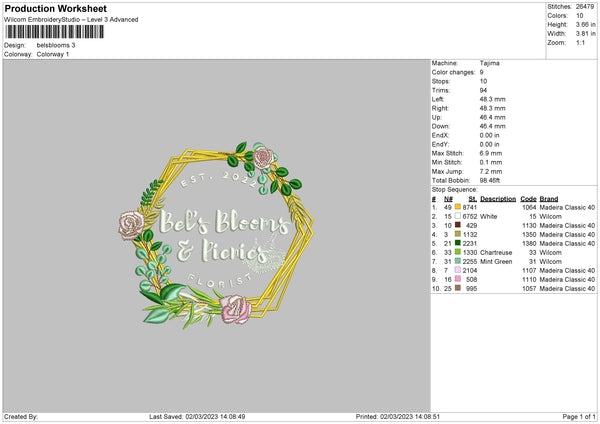Select the Max Jump value '7.2 mm'
Viewport: 600px width, 424px height.
pyautogui.click(x=491, y=171)
